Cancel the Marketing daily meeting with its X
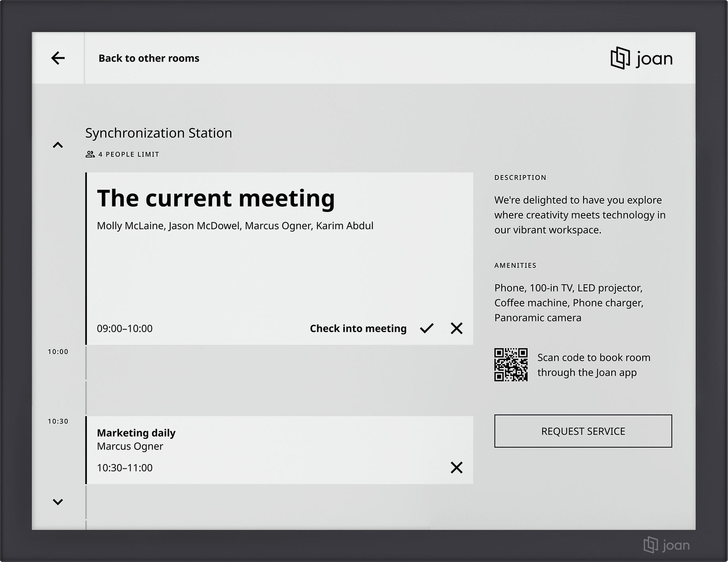728x562 pixels. tap(456, 468)
